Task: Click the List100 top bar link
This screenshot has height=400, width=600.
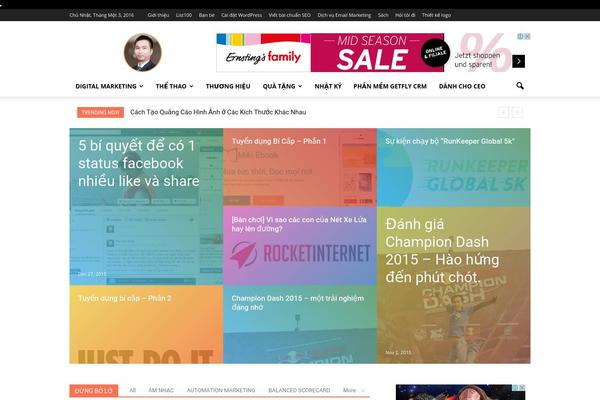Action: click(x=184, y=15)
